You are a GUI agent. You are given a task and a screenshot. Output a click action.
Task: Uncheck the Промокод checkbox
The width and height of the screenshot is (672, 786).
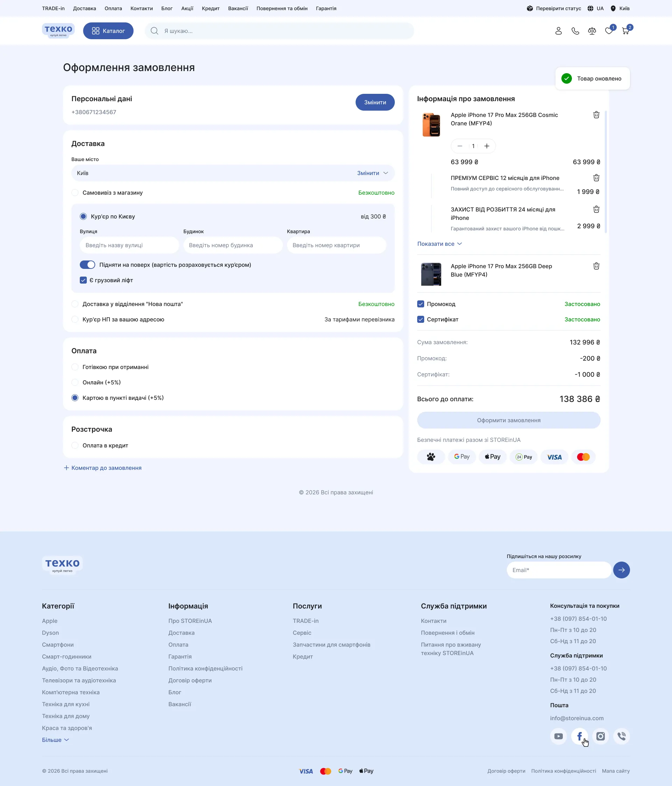(421, 304)
